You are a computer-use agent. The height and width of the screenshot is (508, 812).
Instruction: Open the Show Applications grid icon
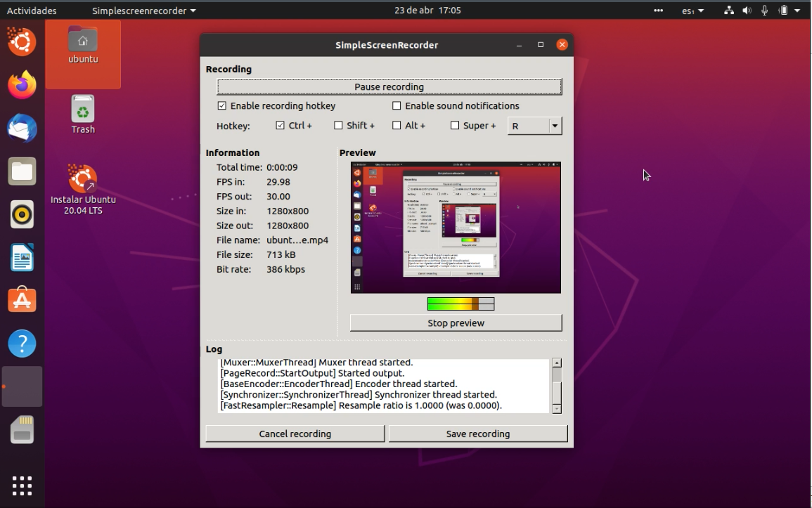[x=21, y=486]
